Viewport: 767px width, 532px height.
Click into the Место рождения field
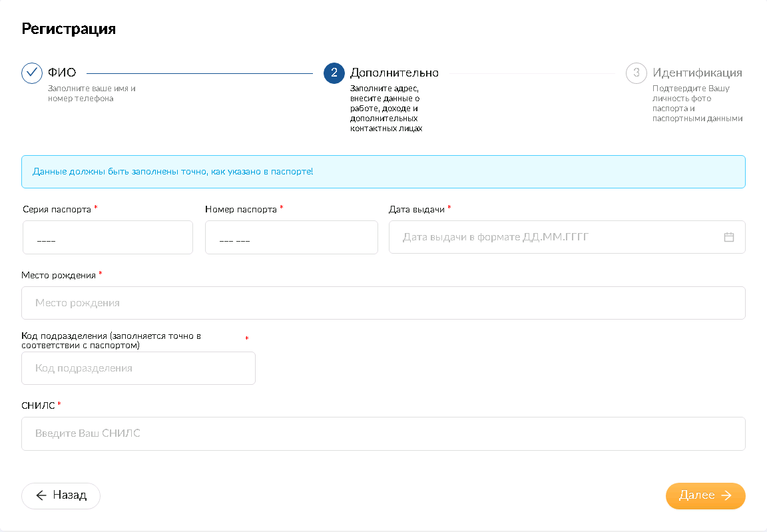(383, 303)
